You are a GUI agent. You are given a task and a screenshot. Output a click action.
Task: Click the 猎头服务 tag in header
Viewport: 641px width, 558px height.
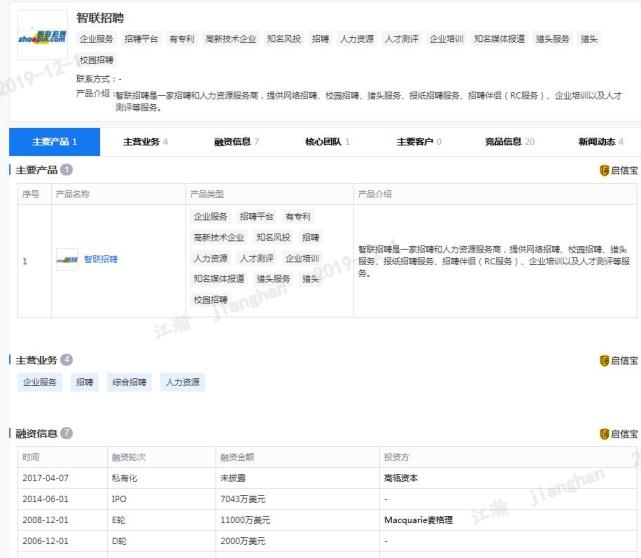[x=553, y=39]
